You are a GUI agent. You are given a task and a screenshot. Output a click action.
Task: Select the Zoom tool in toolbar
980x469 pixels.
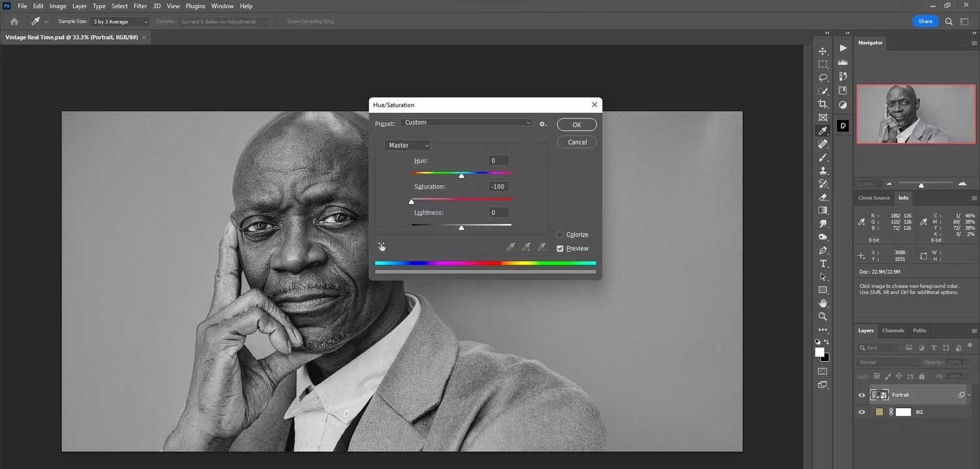click(823, 317)
